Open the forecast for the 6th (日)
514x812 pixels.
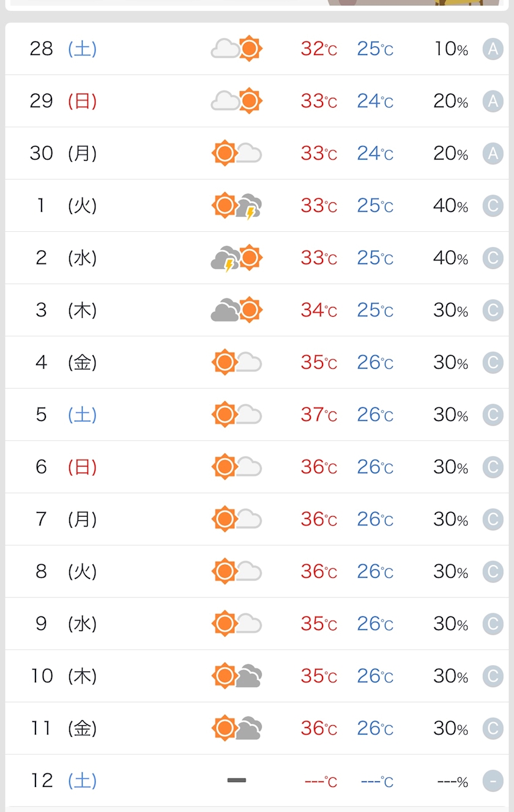pos(257,467)
